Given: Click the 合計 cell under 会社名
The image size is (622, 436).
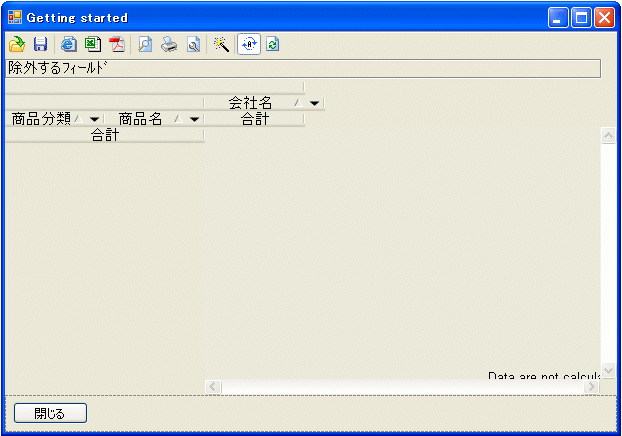Looking at the screenshot, I should point(254,119).
